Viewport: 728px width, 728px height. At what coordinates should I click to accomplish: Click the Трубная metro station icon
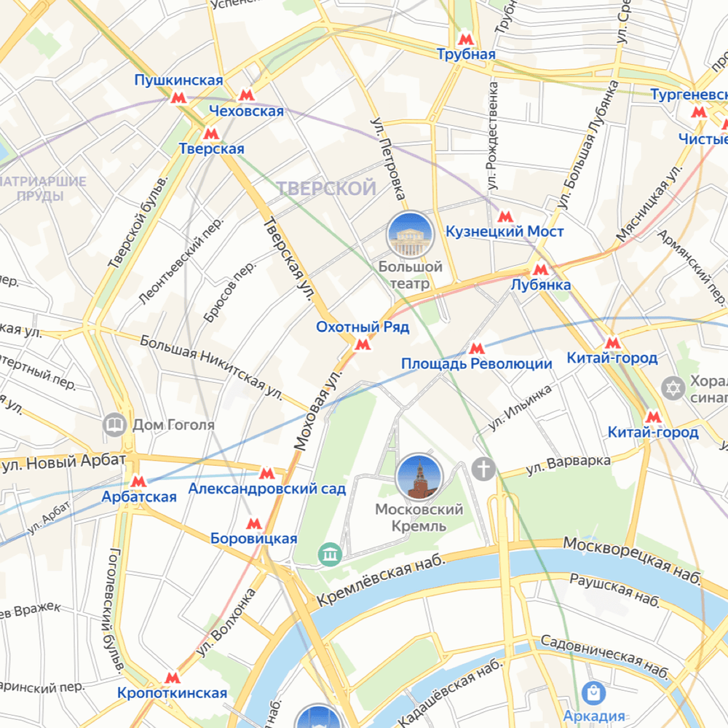[x=466, y=39]
